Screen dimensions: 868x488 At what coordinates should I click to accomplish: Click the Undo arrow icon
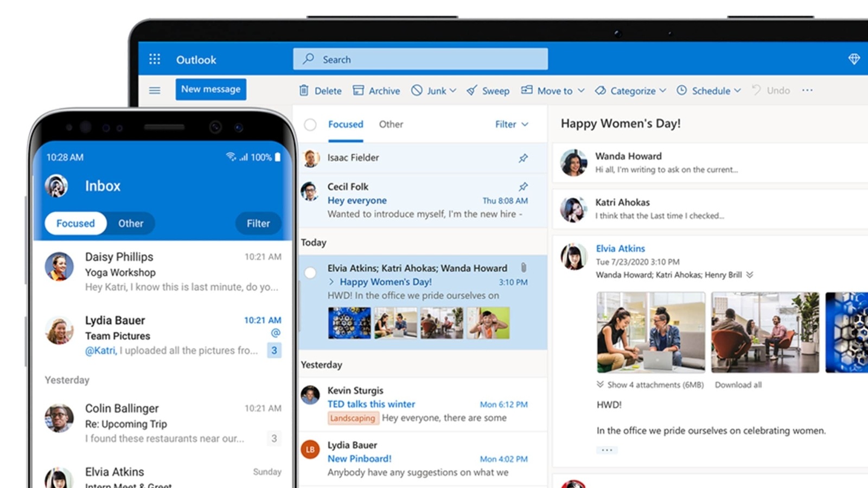[x=756, y=90]
